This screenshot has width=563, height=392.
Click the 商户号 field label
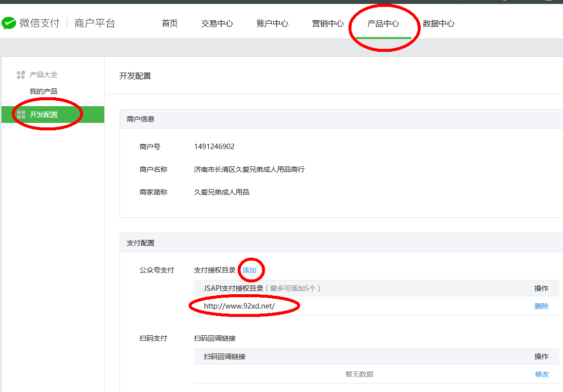pos(150,147)
